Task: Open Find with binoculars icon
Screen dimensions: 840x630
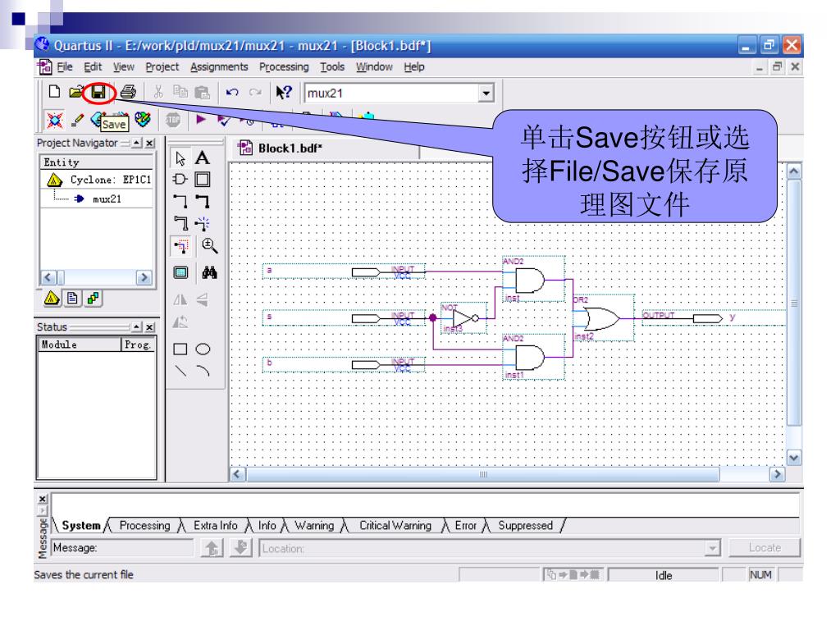Action: click(209, 272)
